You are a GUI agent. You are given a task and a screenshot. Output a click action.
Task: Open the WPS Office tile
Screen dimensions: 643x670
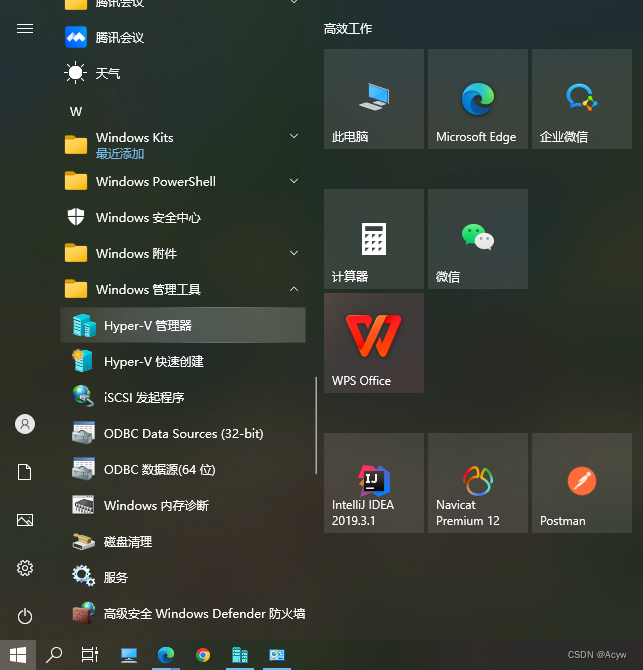coord(374,343)
